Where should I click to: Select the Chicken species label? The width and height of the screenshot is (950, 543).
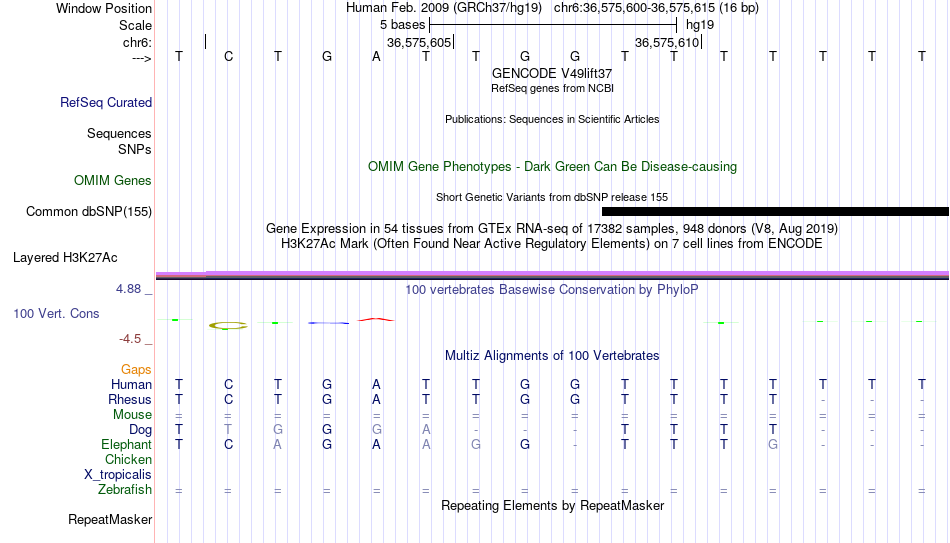128,460
